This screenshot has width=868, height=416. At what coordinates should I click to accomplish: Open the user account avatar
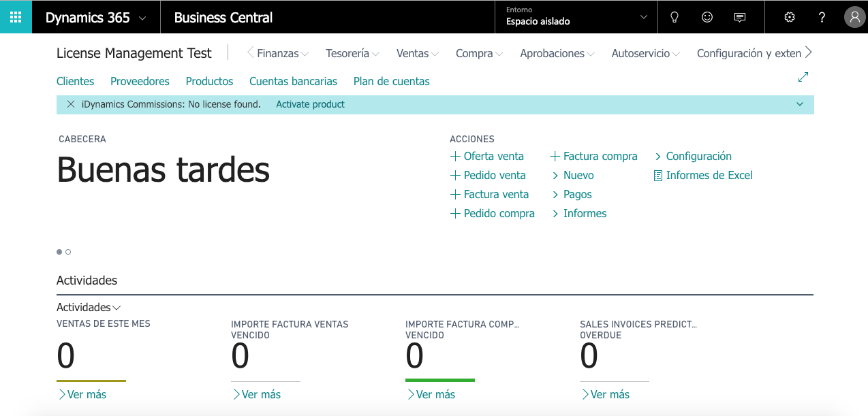click(x=854, y=18)
